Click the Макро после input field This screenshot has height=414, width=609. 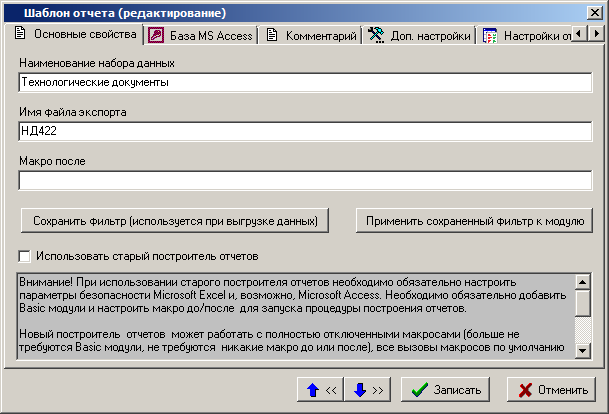coord(304,181)
